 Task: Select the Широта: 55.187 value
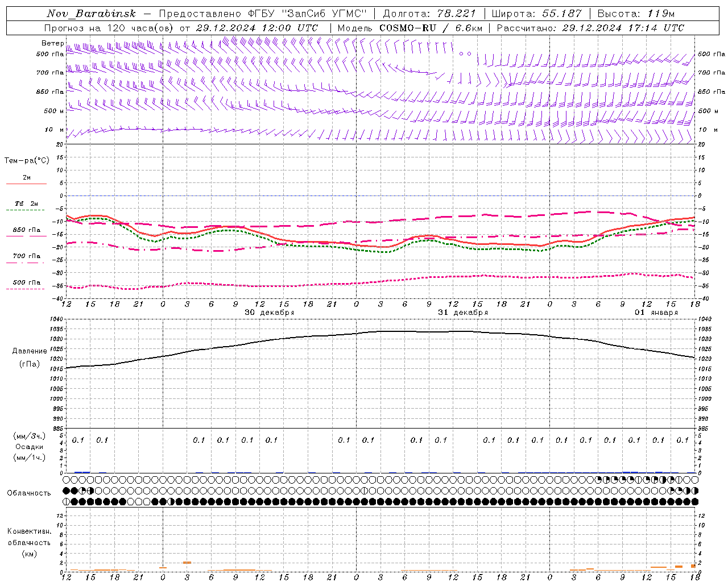pyautogui.click(x=536, y=14)
